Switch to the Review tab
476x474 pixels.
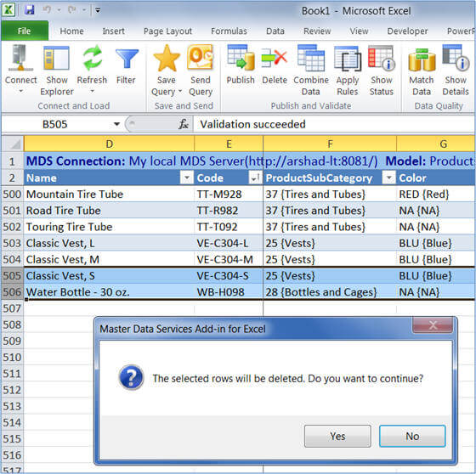click(317, 31)
